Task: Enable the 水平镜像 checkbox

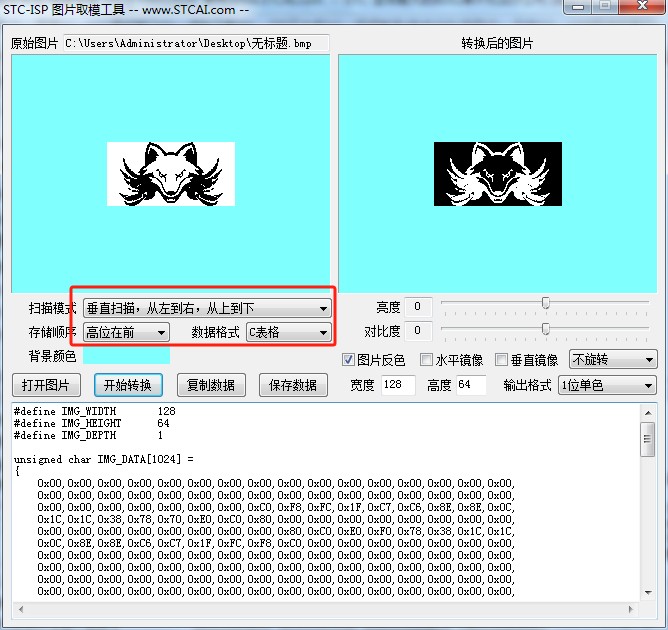Action: tap(426, 360)
